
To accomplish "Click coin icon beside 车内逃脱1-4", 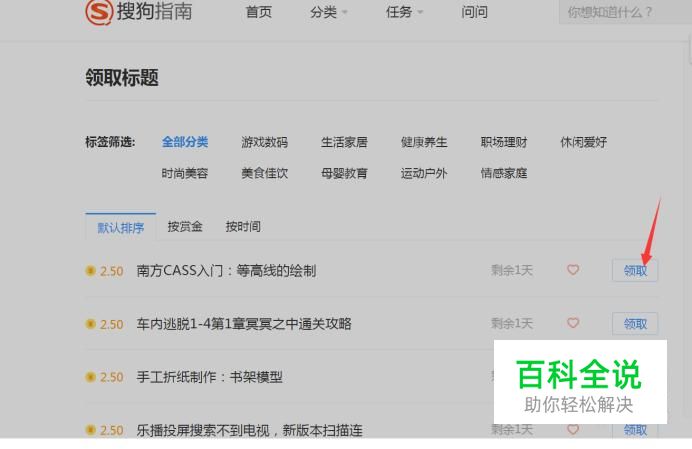I will tap(90, 324).
